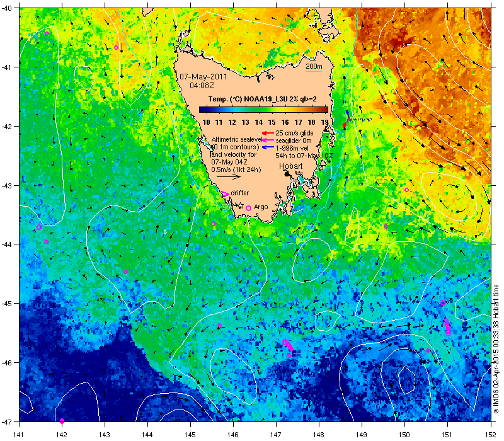Click the blue 1-996m vel legend arrow
504x441 pixels.
click(x=268, y=147)
